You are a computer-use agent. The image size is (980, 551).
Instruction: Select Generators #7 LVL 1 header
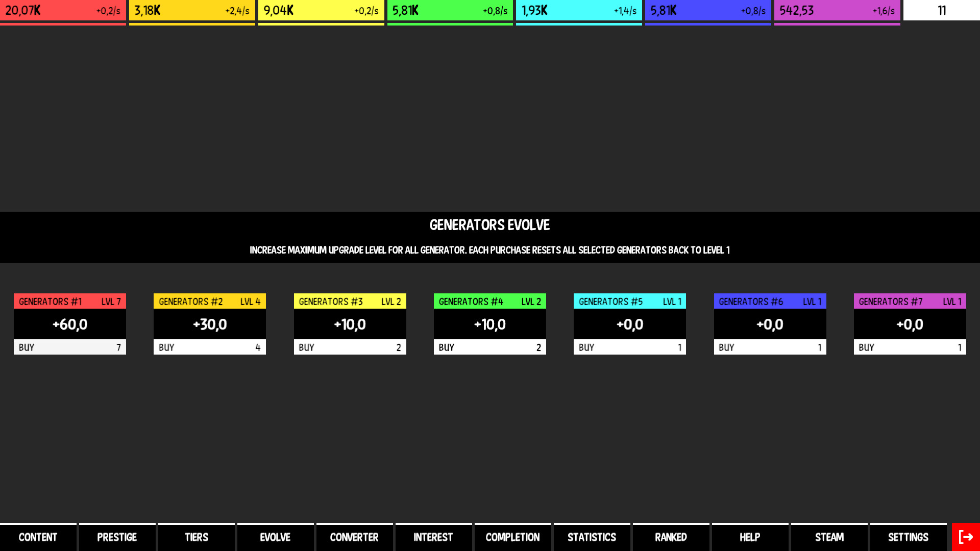point(910,301)
